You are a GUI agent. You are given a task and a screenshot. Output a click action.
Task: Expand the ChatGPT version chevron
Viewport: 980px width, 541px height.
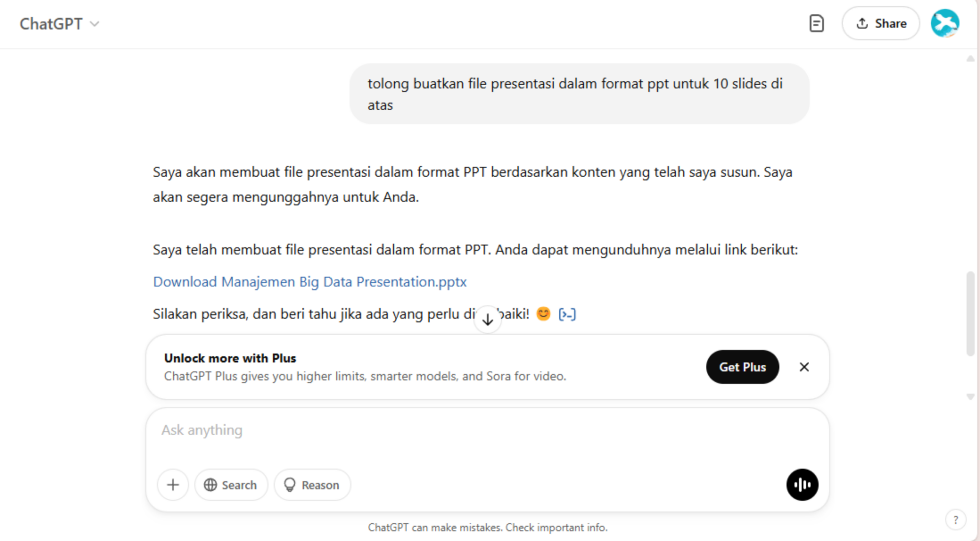[95, 23]
